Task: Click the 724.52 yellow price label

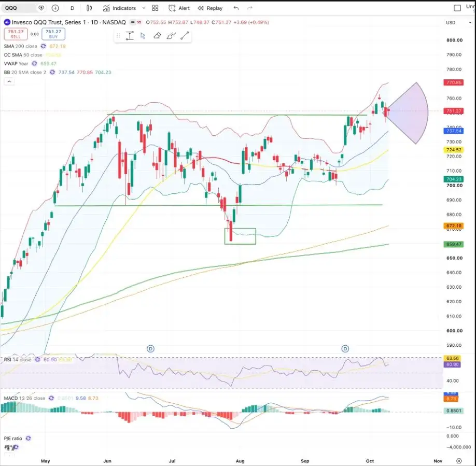Action: [x=454, y=150]
